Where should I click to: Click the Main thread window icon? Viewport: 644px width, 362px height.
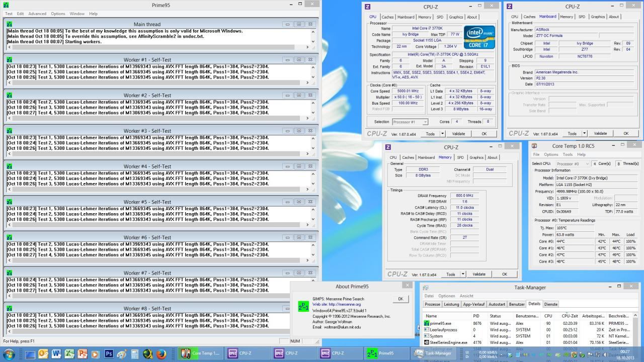(x=9, y=24)
